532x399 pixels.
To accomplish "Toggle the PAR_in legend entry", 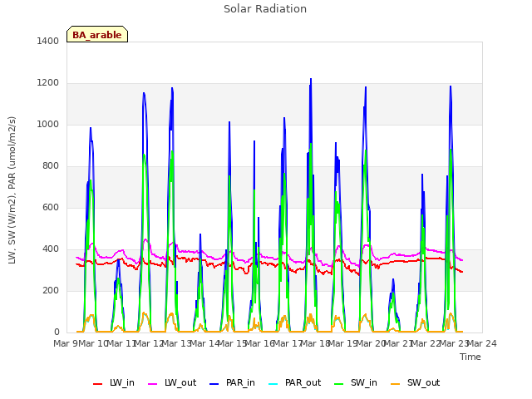I will point(232,383).
